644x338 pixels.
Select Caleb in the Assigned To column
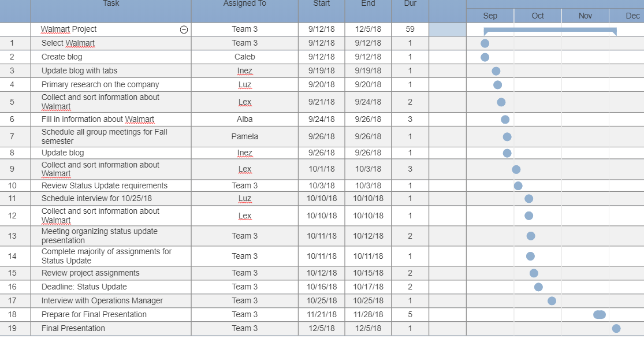[245, 57]
